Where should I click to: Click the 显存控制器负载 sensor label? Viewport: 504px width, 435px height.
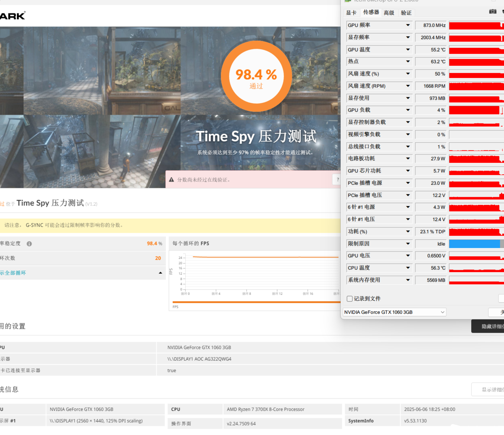367,122
